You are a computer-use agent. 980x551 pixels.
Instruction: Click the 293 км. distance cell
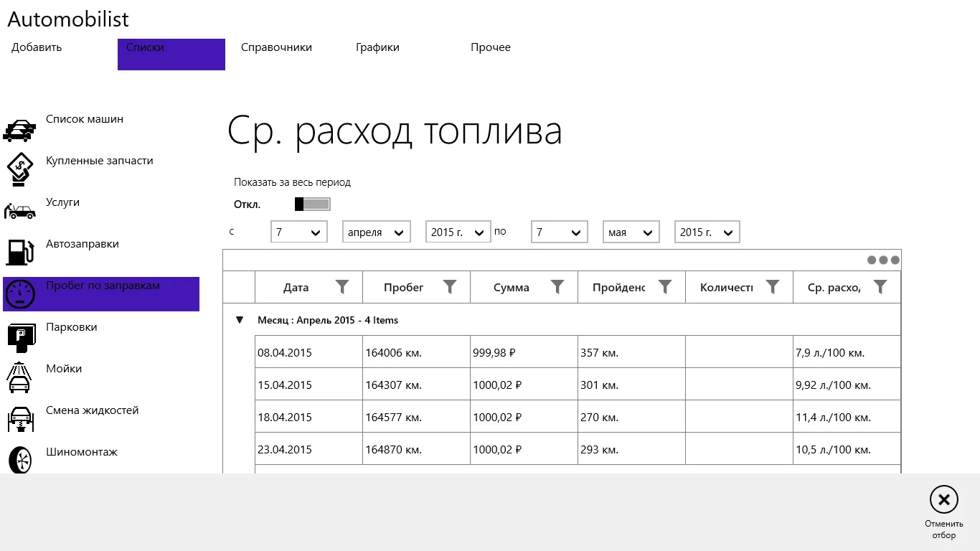632,449
